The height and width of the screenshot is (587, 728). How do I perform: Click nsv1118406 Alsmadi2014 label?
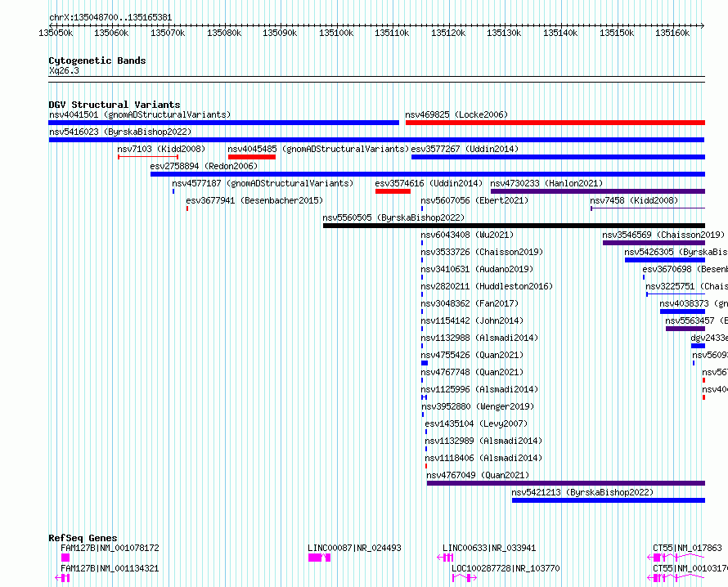tap(483, 458)
